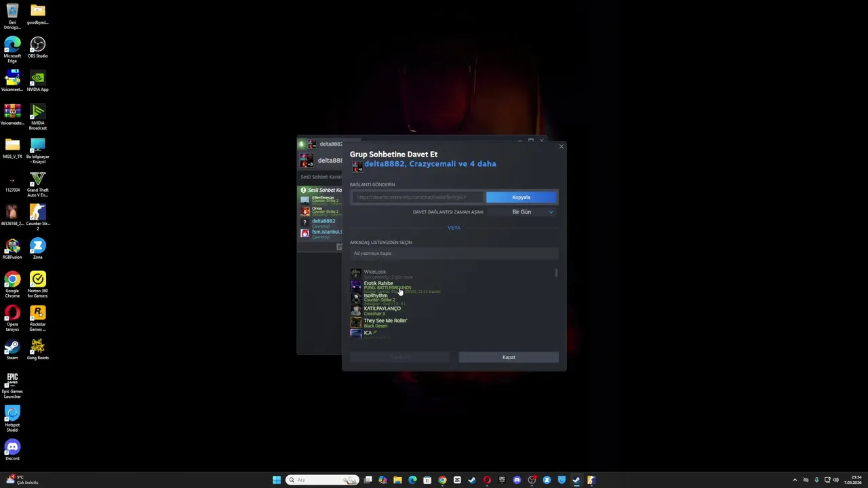The height and width of the screenshot is (488, 868).
Task: Click the taskbar clock showing 23:34
Action: point(852,480)
